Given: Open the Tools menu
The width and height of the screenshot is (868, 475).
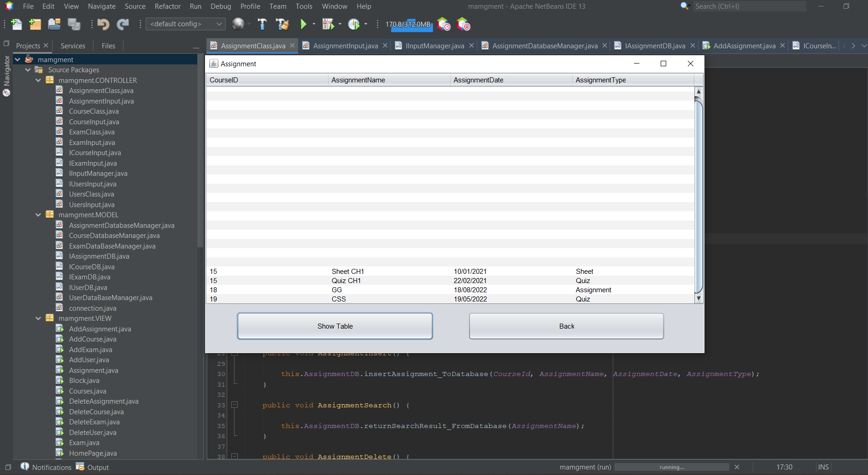Looking at the screenshot, I should [x=303, y=6].
